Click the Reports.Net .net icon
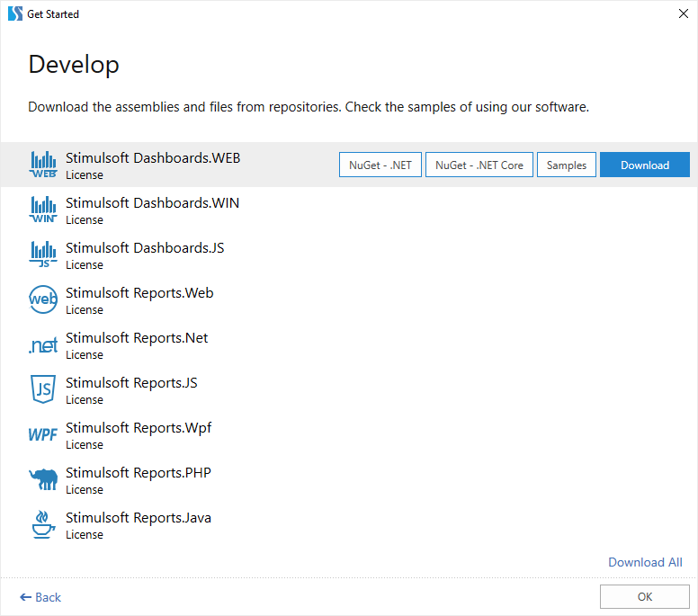Screen dimensions: 698x616 [43, 345]
